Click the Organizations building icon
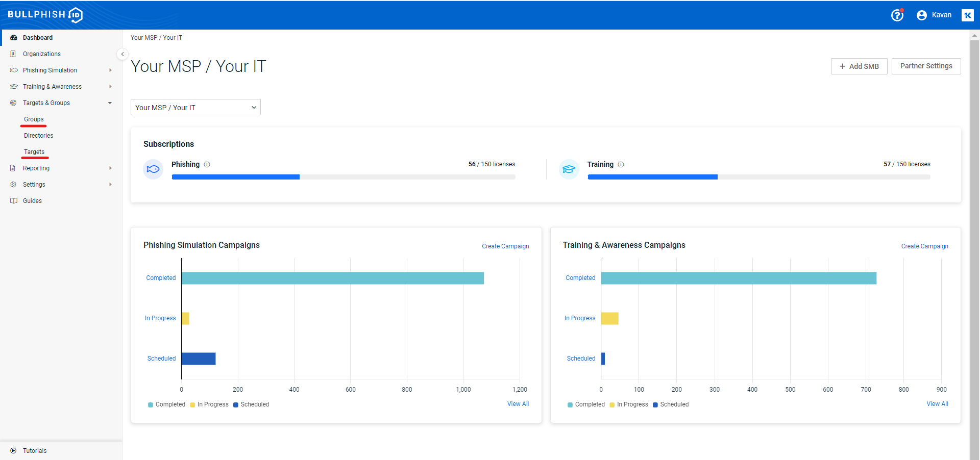 pos(13,54)
